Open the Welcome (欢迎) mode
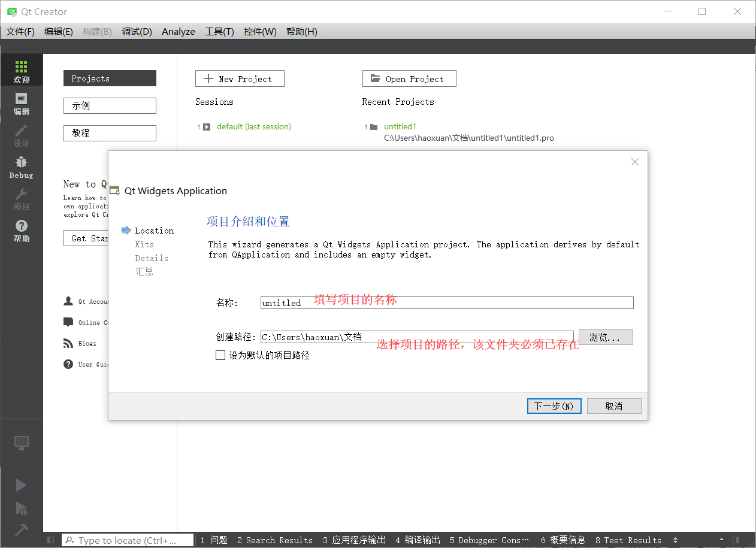 click(x=21, y=71)
